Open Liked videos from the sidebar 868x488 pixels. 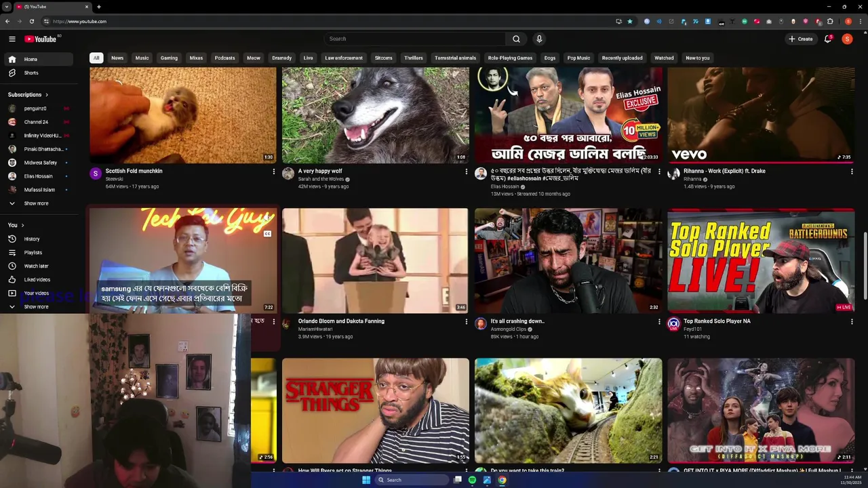[x=38, y=279]
